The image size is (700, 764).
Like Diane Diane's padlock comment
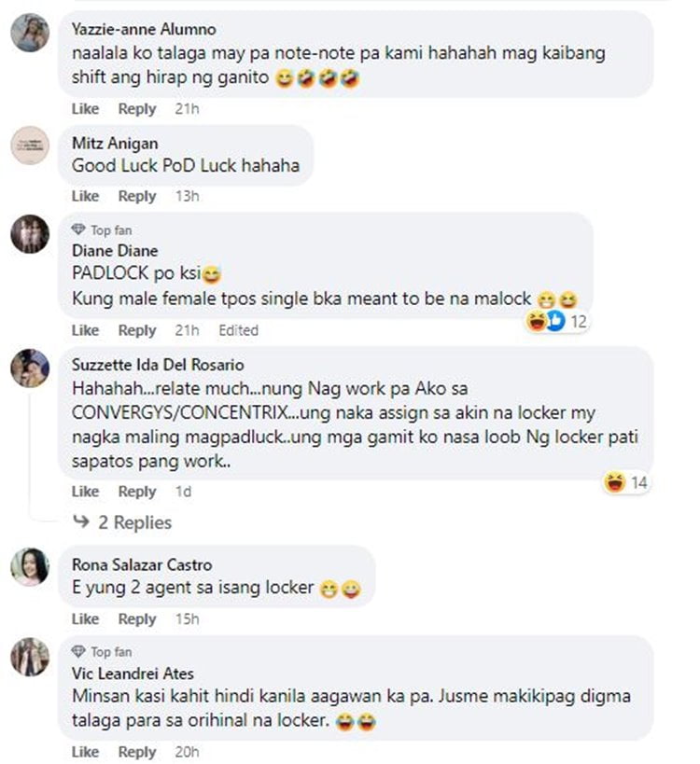pos(85,330)
